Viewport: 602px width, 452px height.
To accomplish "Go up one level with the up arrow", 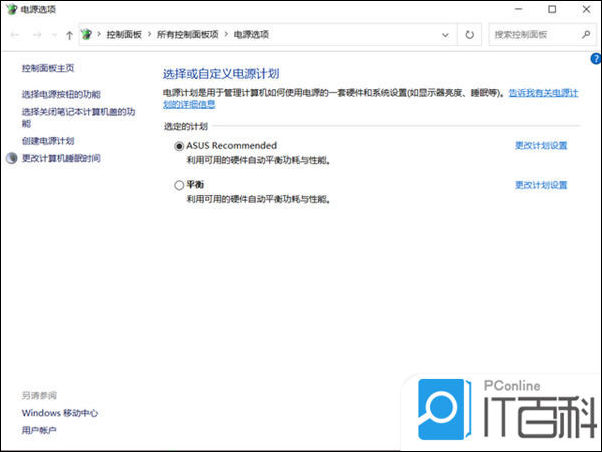I will click(69, 35).
